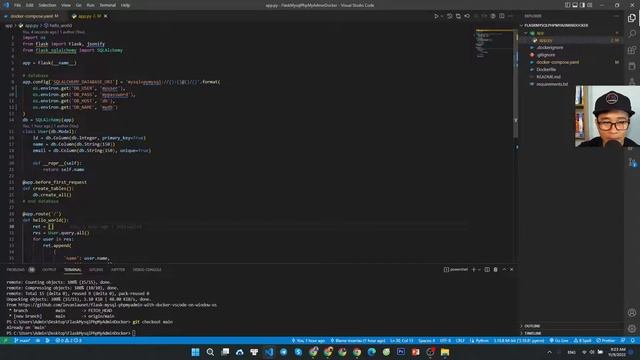Click the errors and warnings counter in status bar
This screenshot has height=360, width=640.
click(69, 340)
